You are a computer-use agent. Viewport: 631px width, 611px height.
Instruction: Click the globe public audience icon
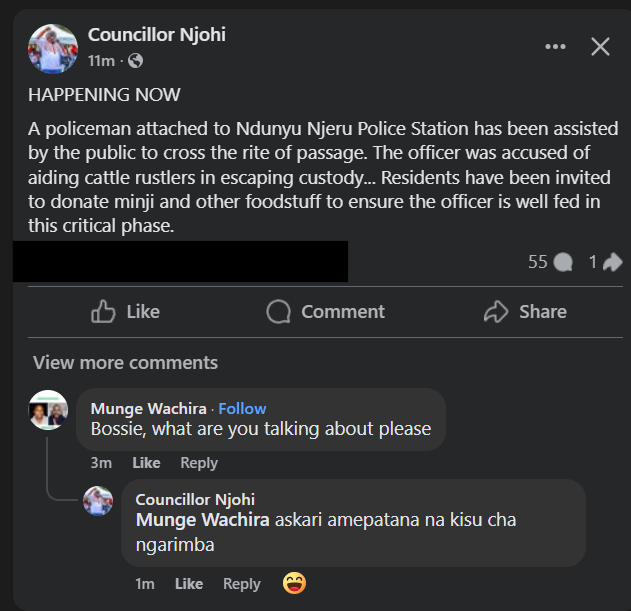click(x=135, y=61)
